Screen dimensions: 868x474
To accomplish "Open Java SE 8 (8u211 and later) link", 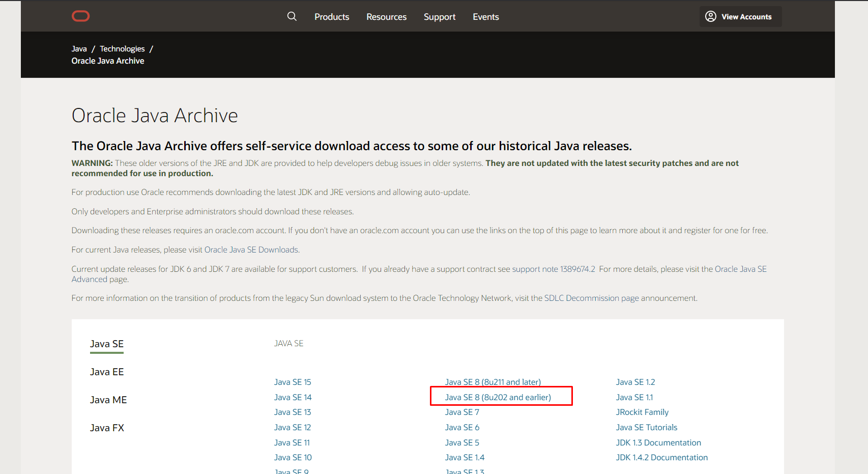I will [493, 382].
